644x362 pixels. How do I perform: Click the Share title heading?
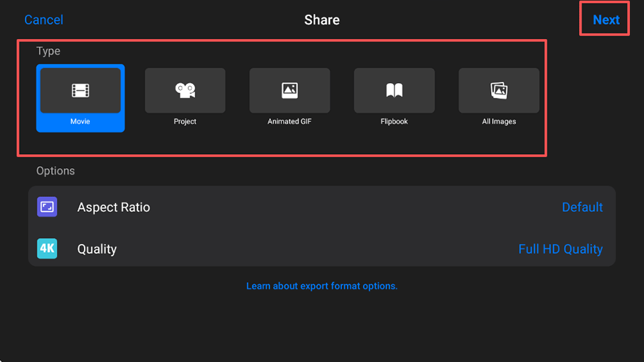coord(322,19)
